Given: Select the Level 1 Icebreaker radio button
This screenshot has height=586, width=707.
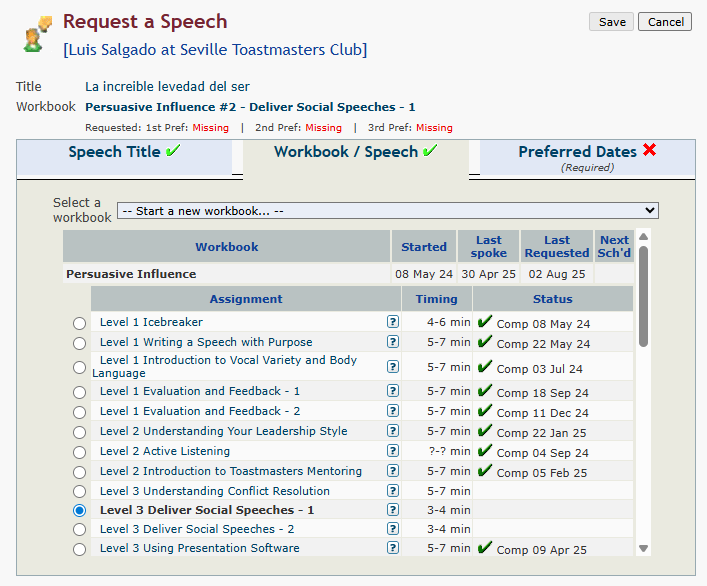Looking at the screenshot, I should click(80, 323).
